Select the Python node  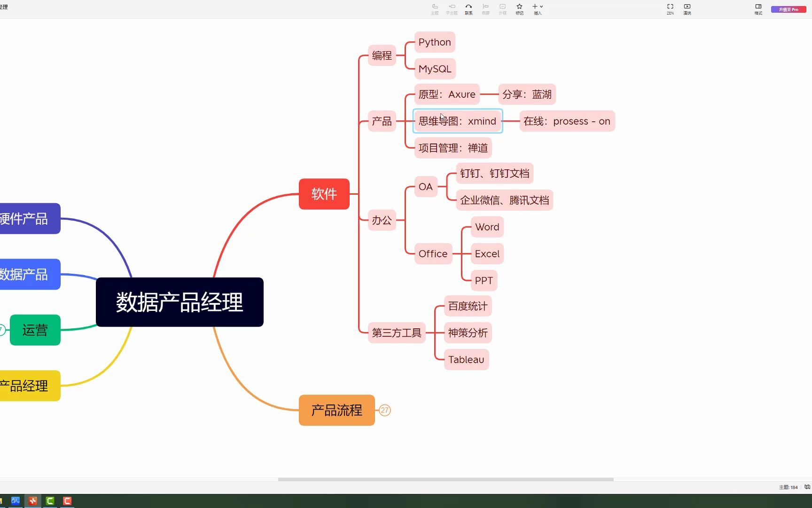[435, 42]
